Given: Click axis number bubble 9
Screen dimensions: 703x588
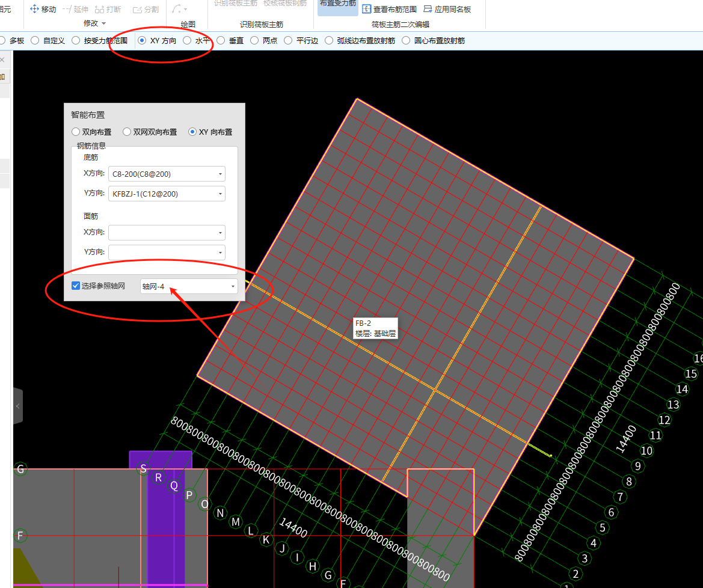Looking at the screenshot, I should [638, 466].
